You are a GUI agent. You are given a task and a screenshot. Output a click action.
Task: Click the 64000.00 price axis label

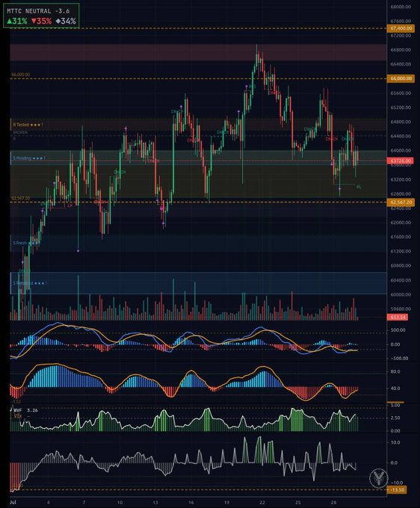401,151
